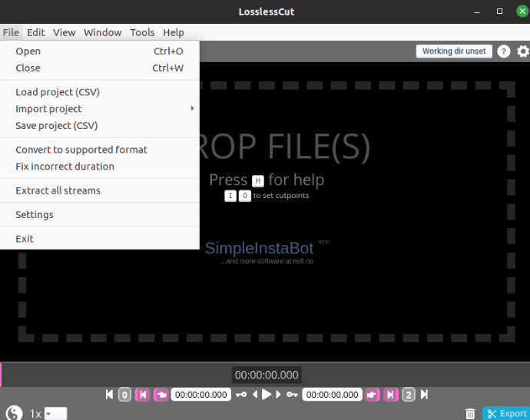Set cut end at current position

372,395
